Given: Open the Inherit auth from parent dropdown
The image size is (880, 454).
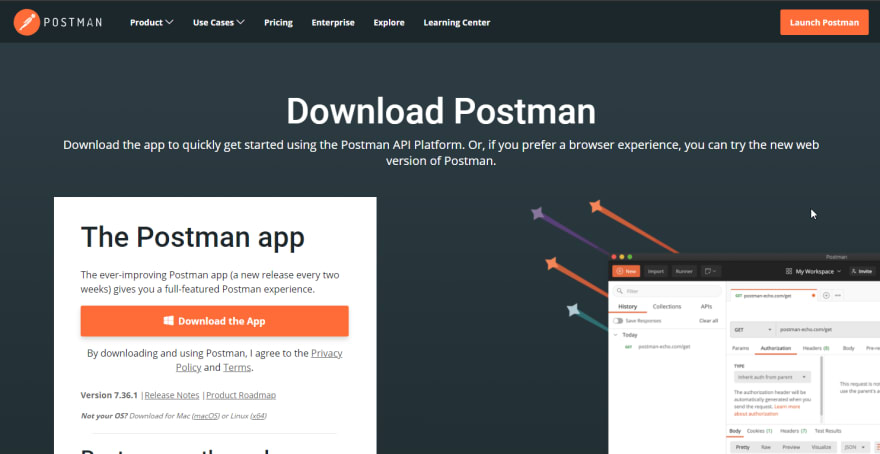Looking at the screenshot, I should point(772,377).
